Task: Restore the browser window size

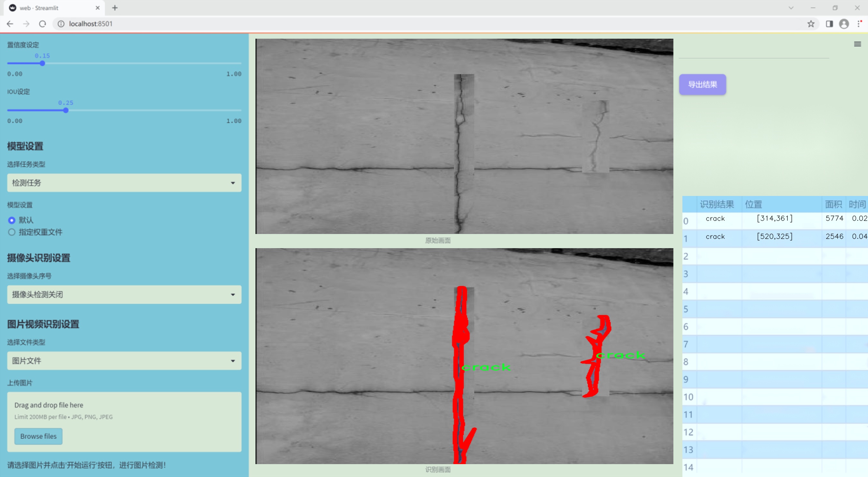Action: click(835, 8)
